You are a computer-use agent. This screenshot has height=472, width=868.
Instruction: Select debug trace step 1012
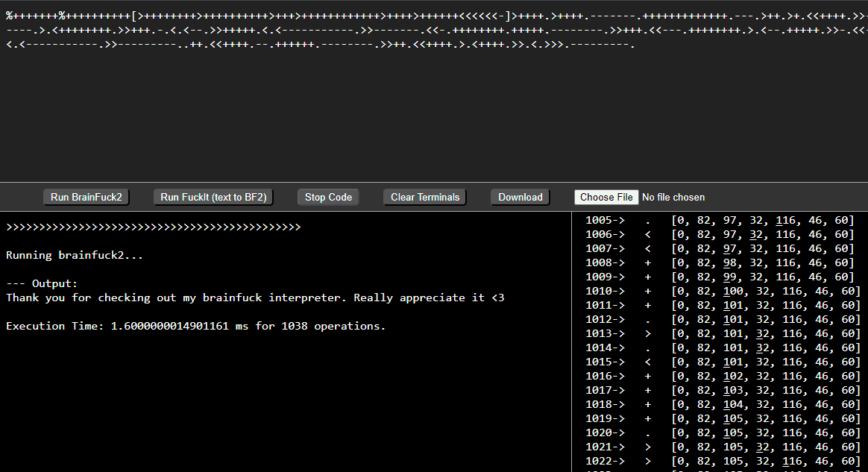723,319
